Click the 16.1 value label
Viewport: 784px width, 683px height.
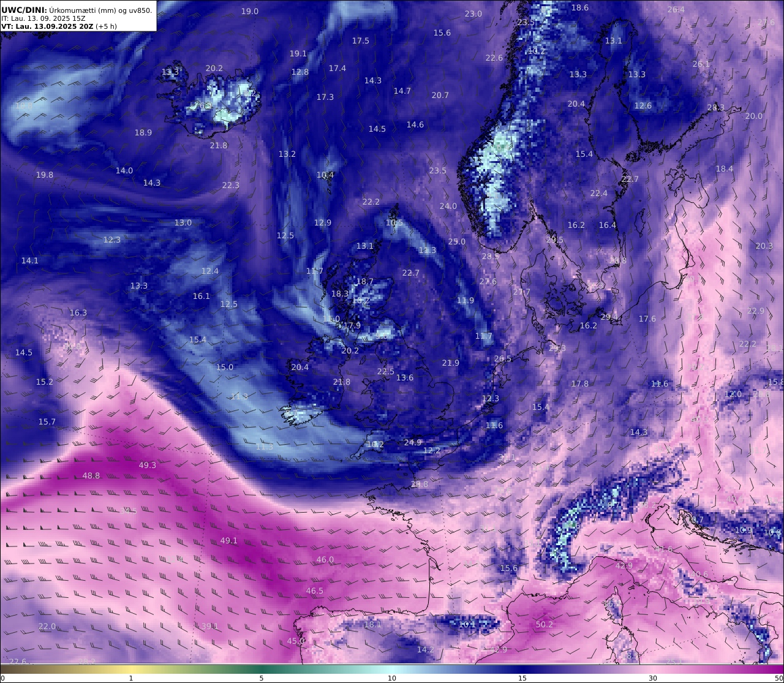pos(201,296)
